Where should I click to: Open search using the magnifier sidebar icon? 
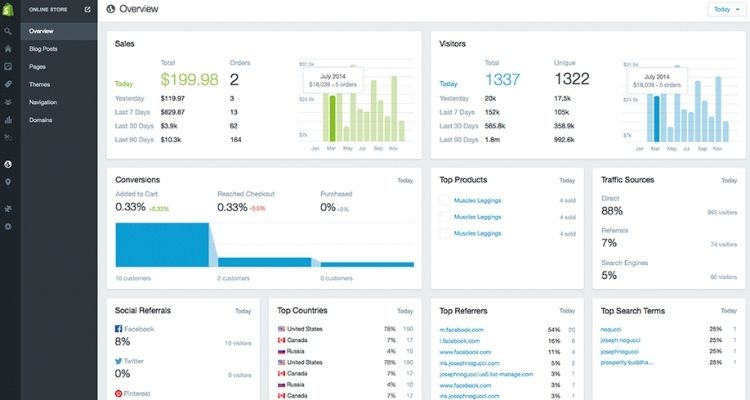[9, 31]
